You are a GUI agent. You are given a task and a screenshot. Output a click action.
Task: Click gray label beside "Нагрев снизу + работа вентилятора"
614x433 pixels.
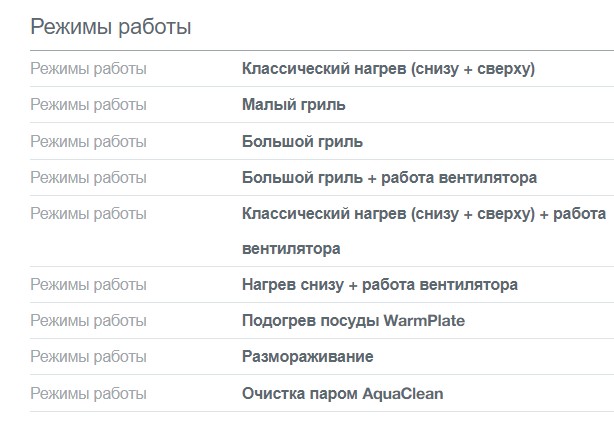88,285
